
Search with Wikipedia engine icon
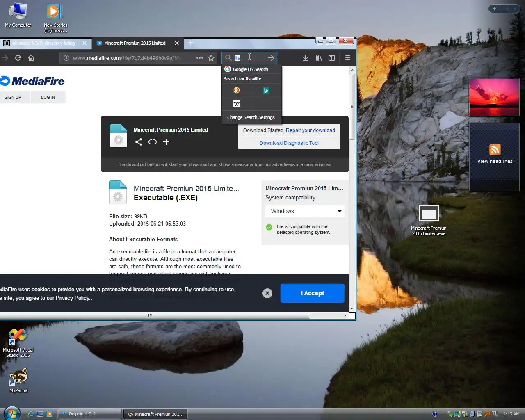(x=237, y=104)
